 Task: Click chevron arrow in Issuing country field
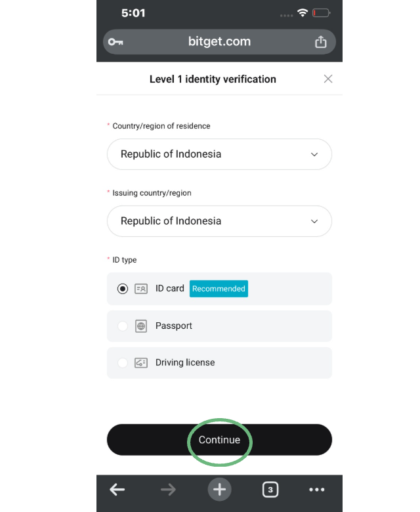(x=314, y=221)
